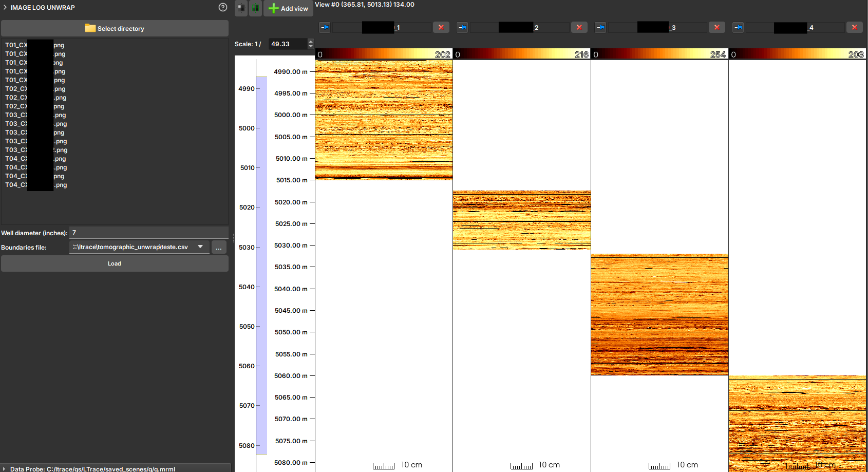Select the green grid layout icon

point(255,8)
